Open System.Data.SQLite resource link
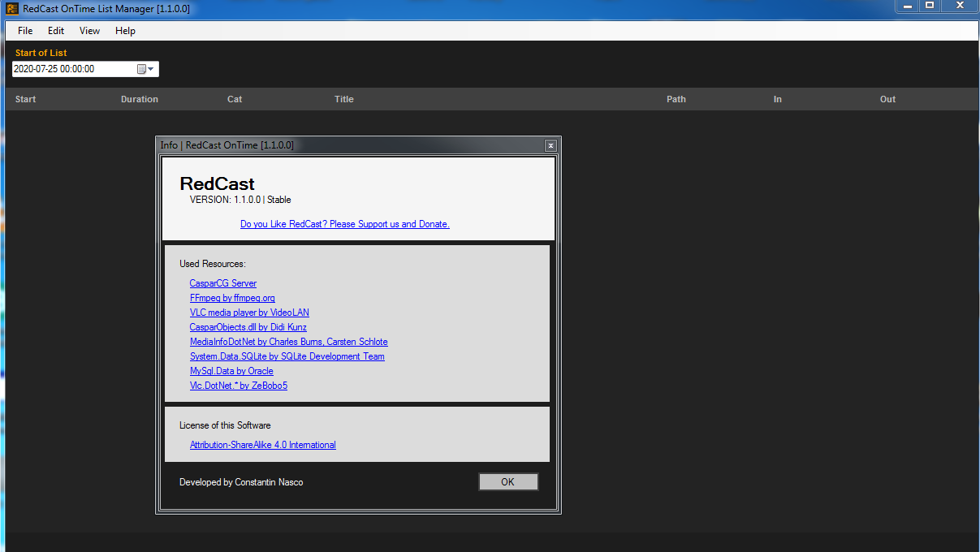This screenshot has height=552, width=980. (x=287, y=356)
